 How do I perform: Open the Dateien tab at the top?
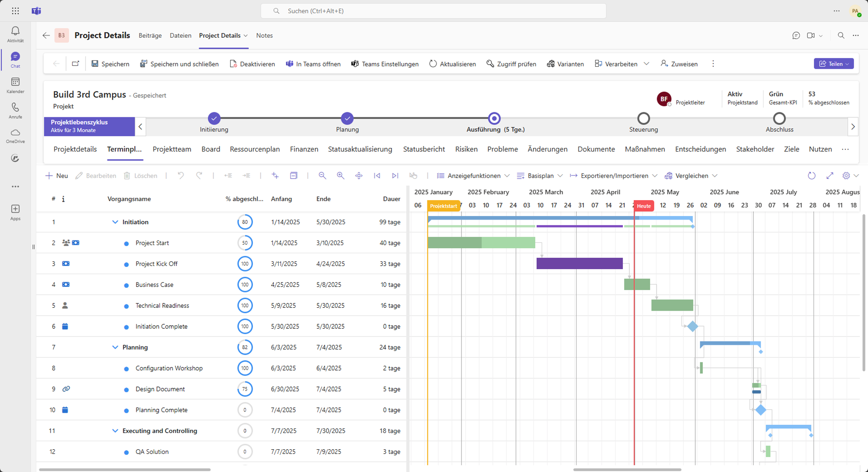coord(180,35)
